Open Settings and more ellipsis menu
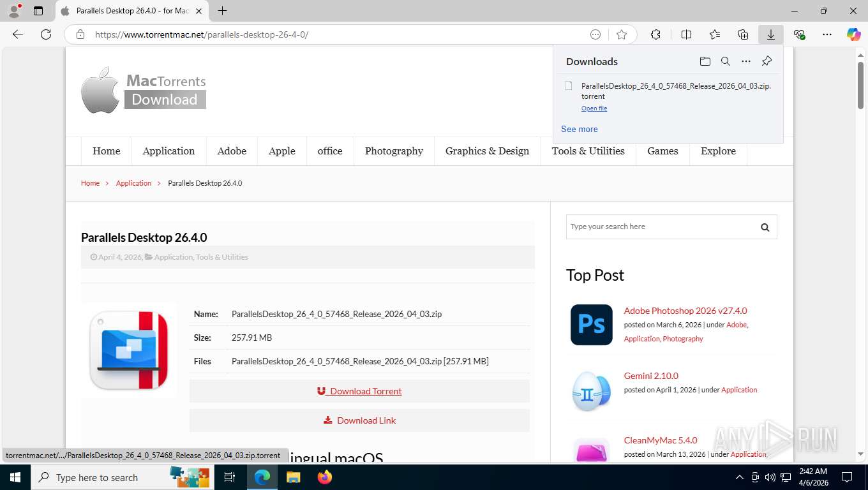 [x=827, y=34]
